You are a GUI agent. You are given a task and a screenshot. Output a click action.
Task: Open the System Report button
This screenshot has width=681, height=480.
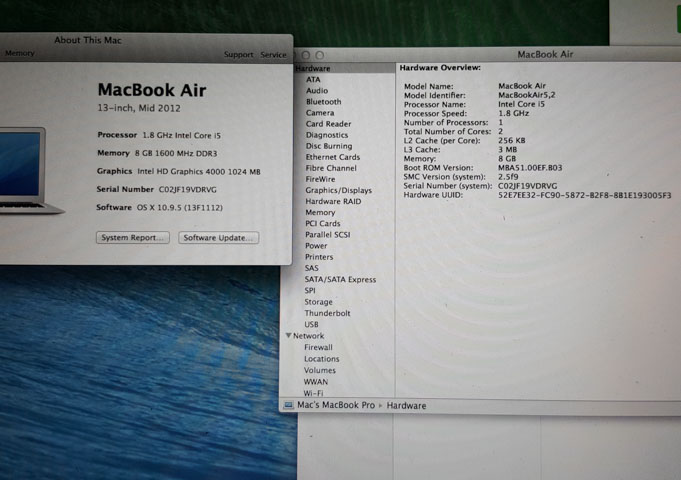tap(133, 238)
